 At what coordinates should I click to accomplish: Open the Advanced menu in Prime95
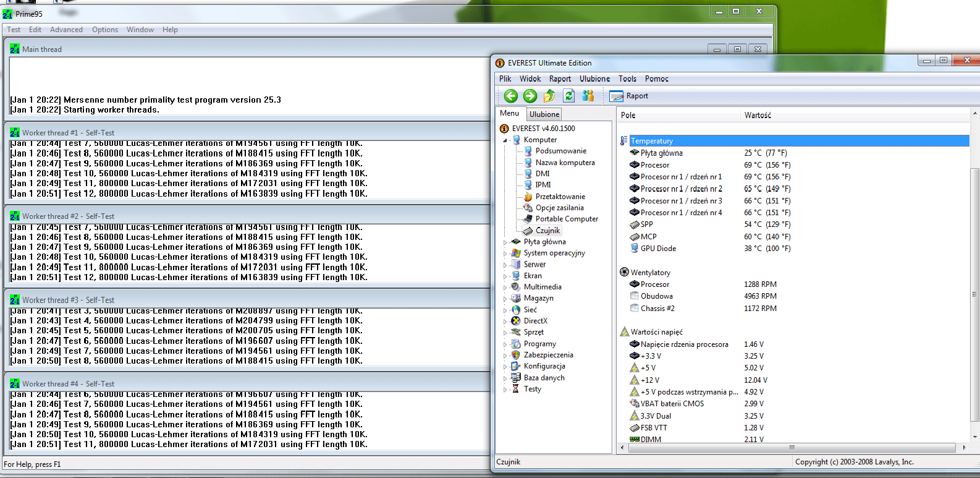(x=66, y=30)
